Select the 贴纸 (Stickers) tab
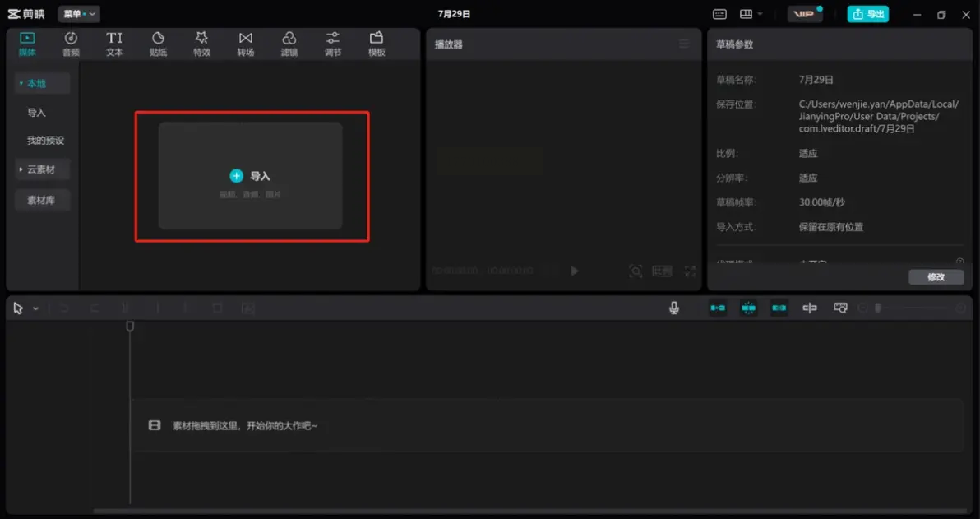 (158, 44)
